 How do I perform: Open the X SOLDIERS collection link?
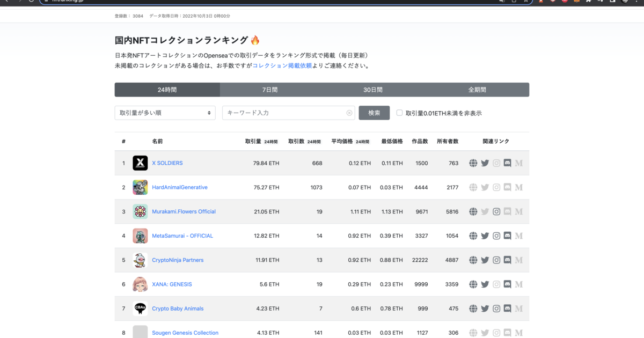167,163
